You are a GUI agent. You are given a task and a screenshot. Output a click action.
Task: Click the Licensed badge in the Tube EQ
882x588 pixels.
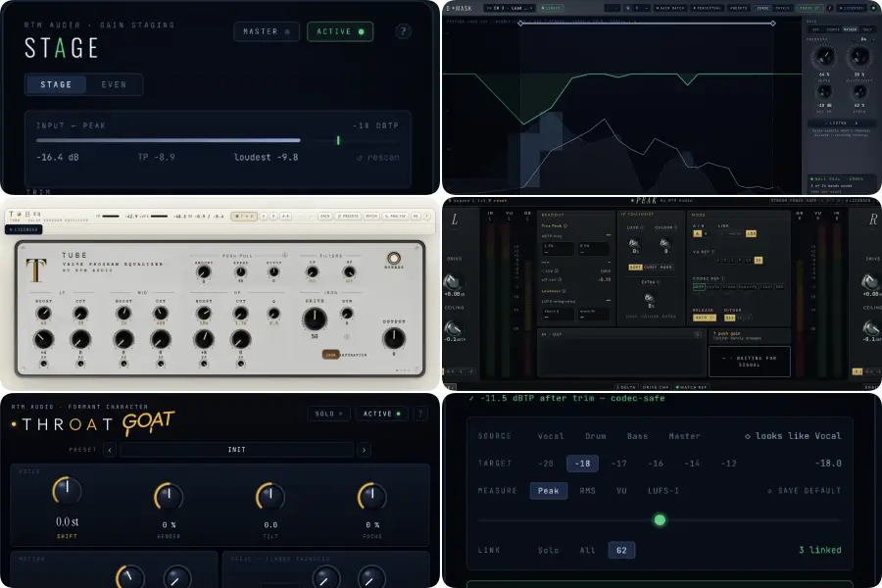point(24,229)
